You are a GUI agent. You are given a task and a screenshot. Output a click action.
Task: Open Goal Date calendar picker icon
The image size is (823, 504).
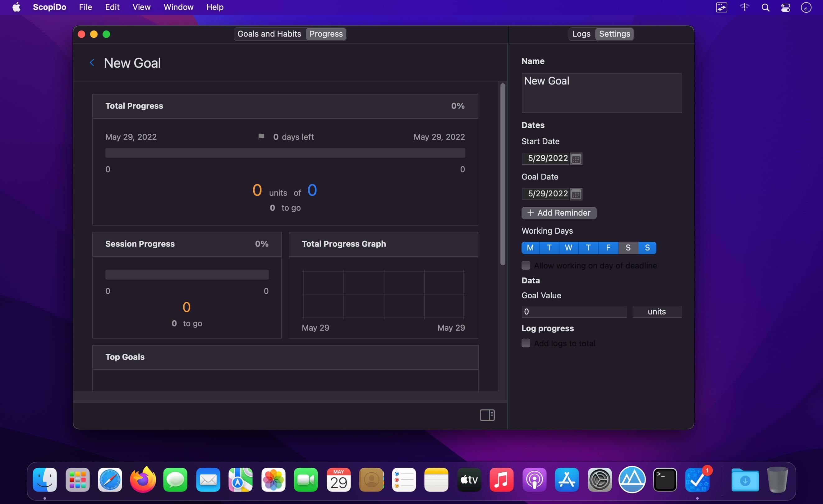576,194
